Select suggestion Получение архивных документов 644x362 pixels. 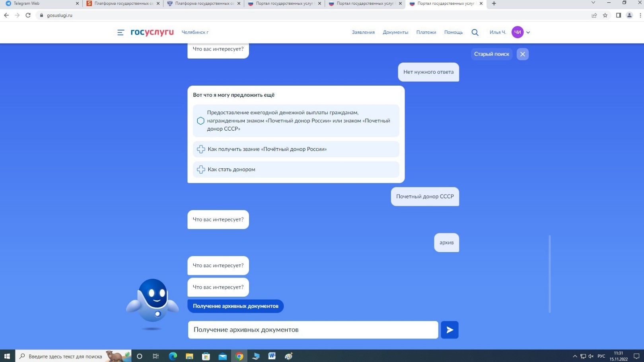[235, 306]
